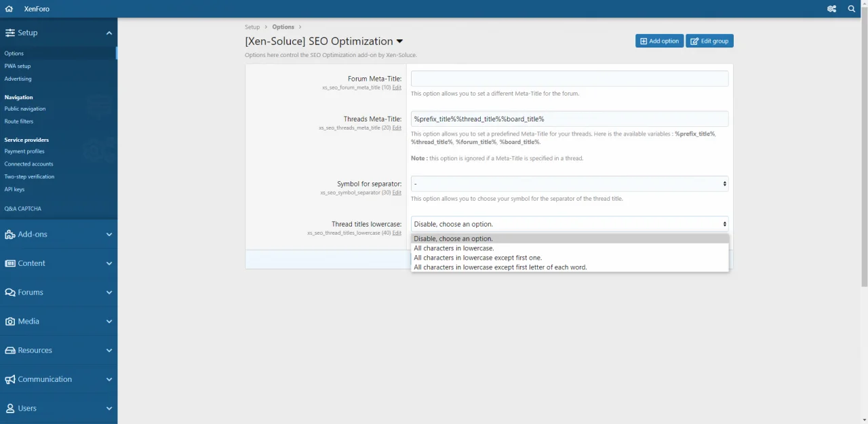Expand the Content section chevron

pos(108,264)
